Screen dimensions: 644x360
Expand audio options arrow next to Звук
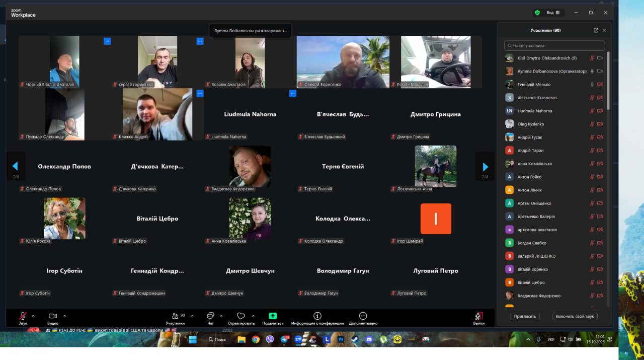(33, 316)
